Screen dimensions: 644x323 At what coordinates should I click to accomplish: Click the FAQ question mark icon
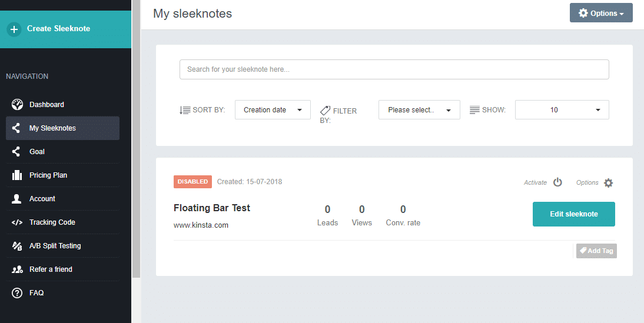point(17,293)
